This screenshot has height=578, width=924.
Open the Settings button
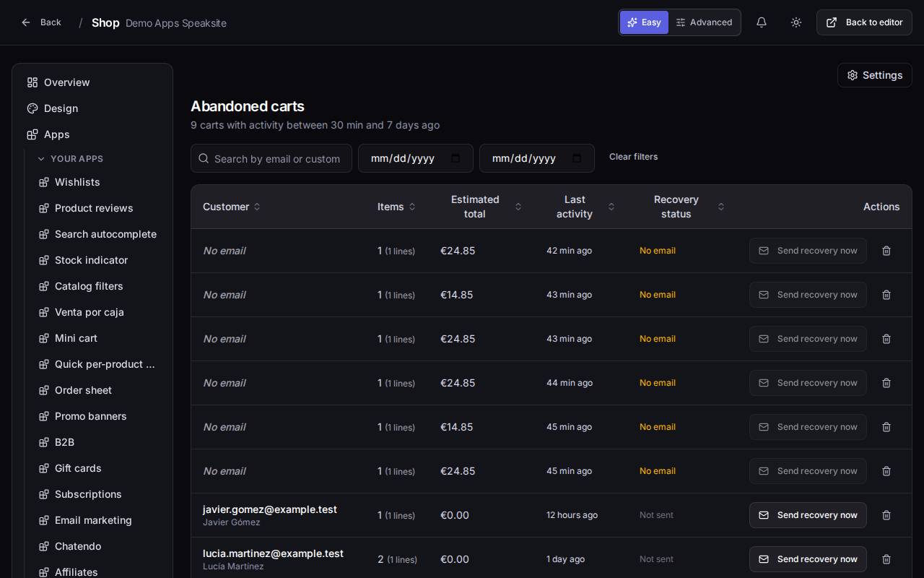[875, 75]
